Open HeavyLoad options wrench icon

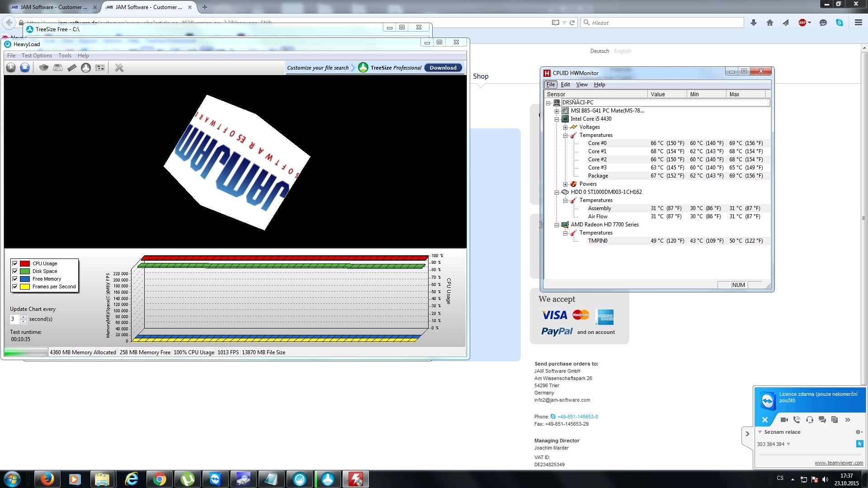[119, 68]
